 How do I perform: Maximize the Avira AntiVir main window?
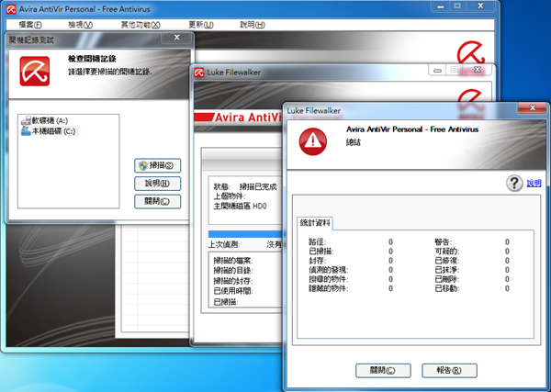point(457,6)
